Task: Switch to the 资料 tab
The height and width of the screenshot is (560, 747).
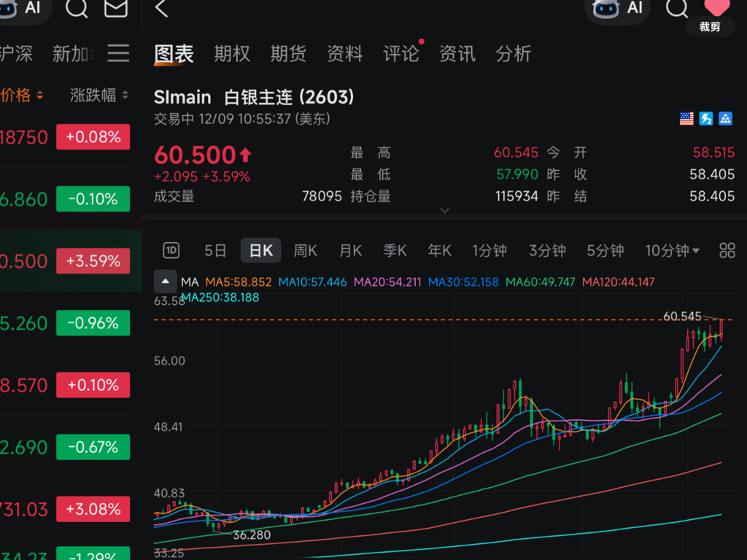Action: [345, 53]
